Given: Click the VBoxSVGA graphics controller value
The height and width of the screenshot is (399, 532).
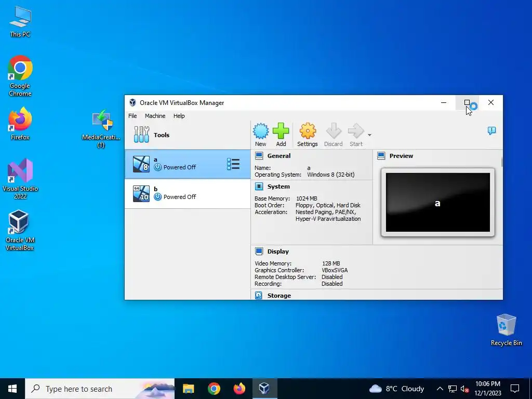Looking at the screenshot, I should tap(335, 270).
